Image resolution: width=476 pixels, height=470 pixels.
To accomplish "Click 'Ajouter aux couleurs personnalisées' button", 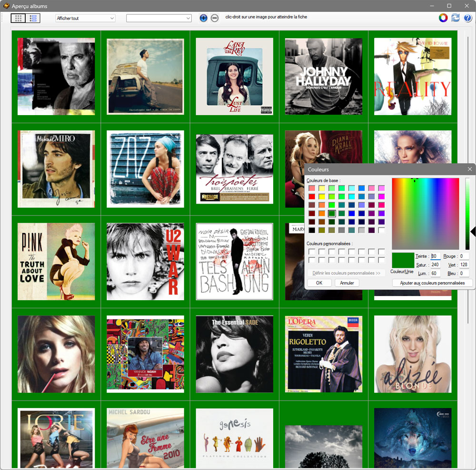I will pos(432,283).
